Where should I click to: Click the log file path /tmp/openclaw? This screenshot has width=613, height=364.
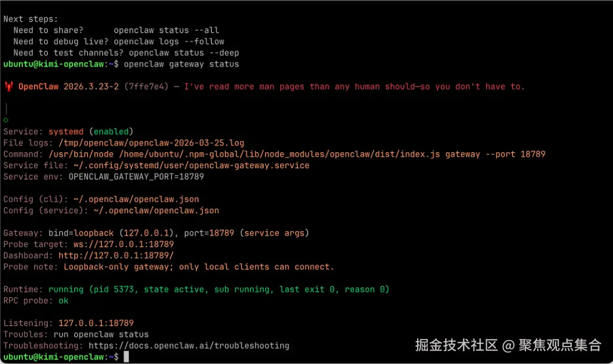pyautogui.click(x=151, y=143)
